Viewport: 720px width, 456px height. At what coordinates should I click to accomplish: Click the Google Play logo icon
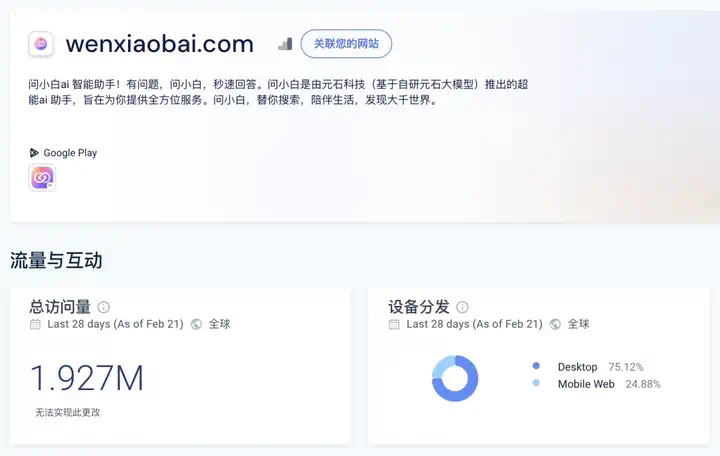click(34, 152)
